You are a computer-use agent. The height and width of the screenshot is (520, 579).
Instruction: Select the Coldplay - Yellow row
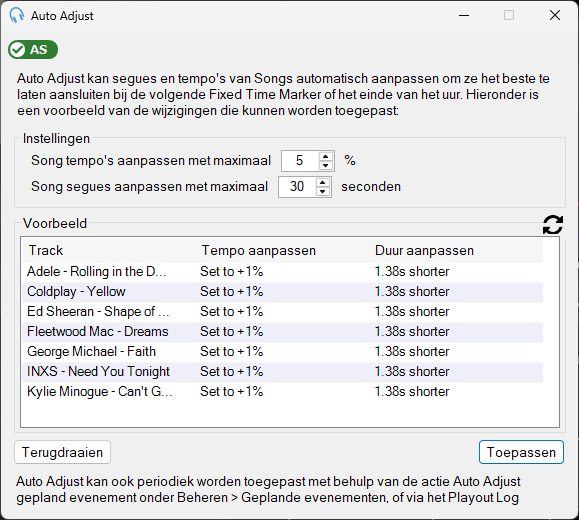[x=282, y=292]
